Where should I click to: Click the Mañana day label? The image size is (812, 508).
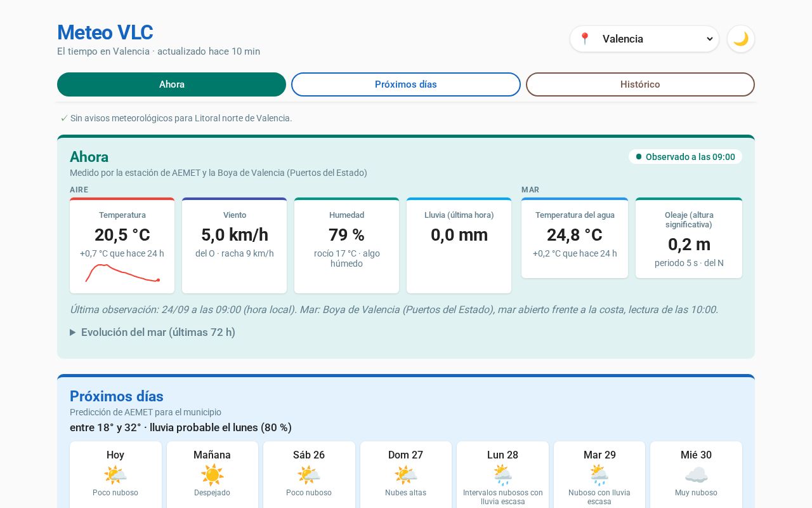[x=212, y=455]
